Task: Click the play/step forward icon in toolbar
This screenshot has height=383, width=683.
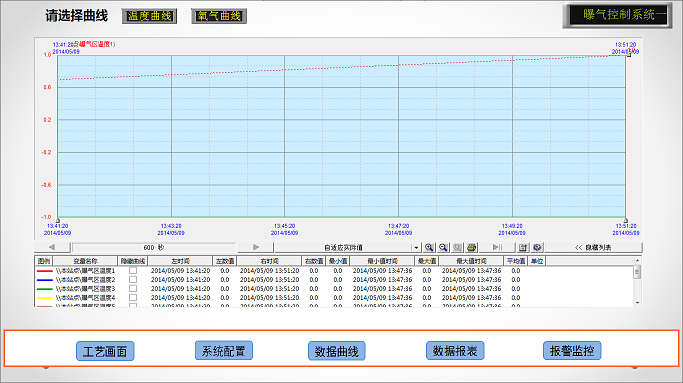Action: (497, 247)
